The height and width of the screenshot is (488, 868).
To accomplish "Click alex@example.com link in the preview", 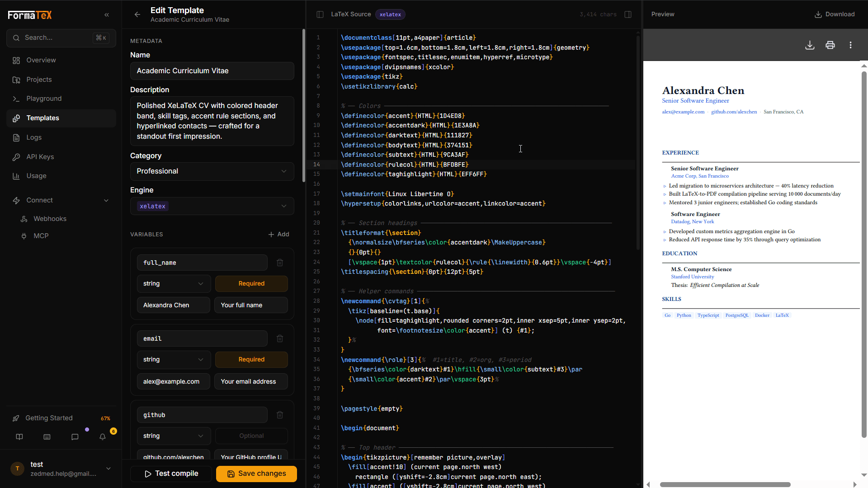I will [683, 112].
